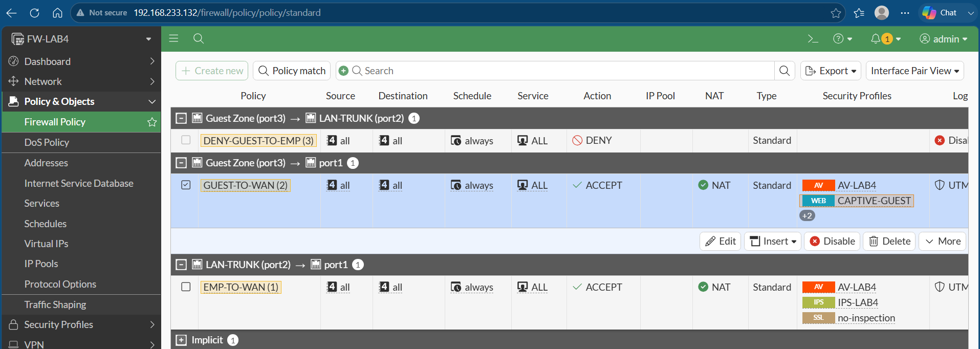Screen dimensions: 980x349
Task: Open the help question mark menu
Action: click(842, 39)
